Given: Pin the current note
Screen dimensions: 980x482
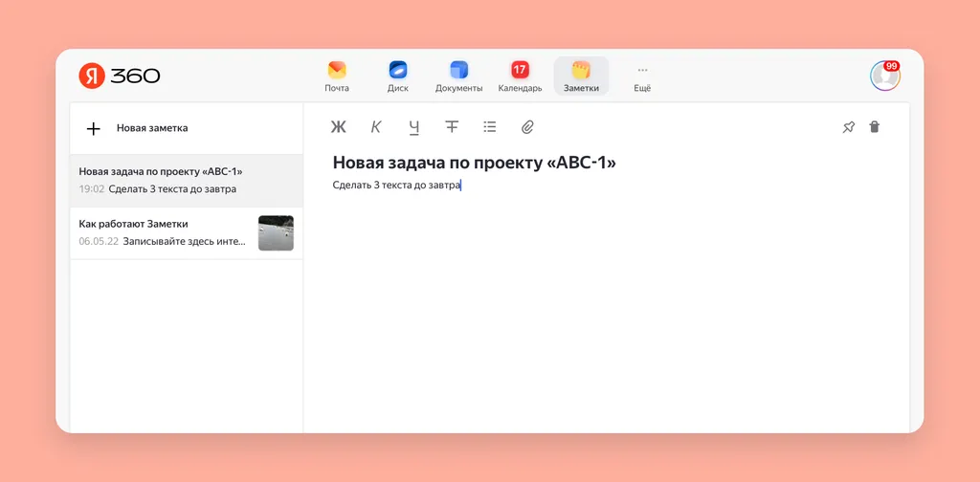Looking at the screenshot, I should tap(848, 127).
